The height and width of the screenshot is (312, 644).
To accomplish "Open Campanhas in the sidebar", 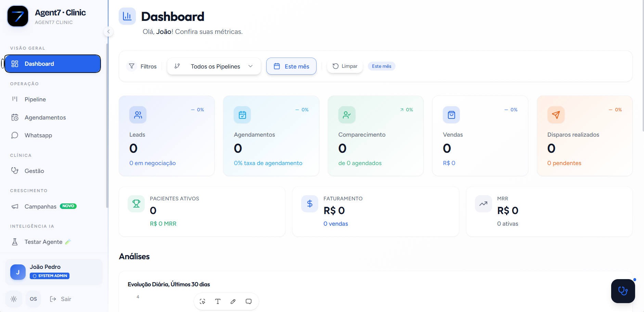I will (53, 207).
